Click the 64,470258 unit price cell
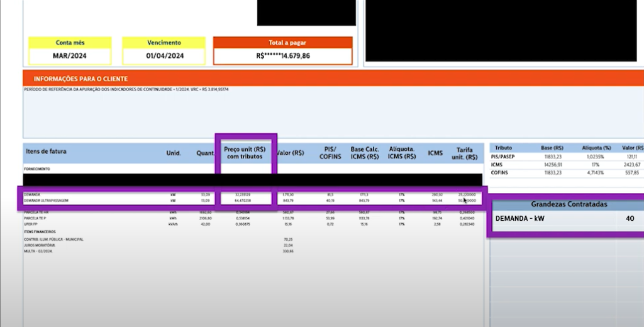This screenshot has width=644, height=327. (243, 201)
